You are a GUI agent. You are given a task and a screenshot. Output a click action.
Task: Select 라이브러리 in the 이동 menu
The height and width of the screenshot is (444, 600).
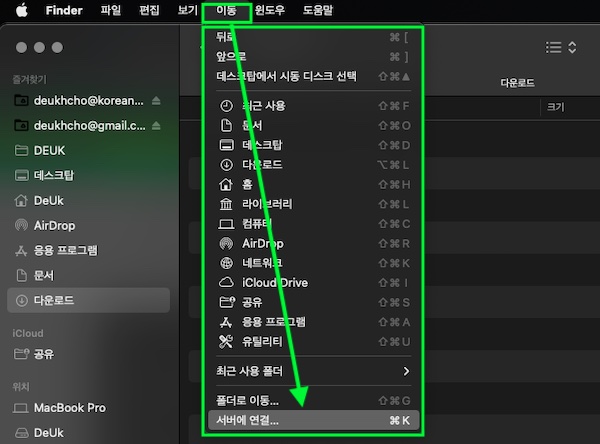[267, 204]
